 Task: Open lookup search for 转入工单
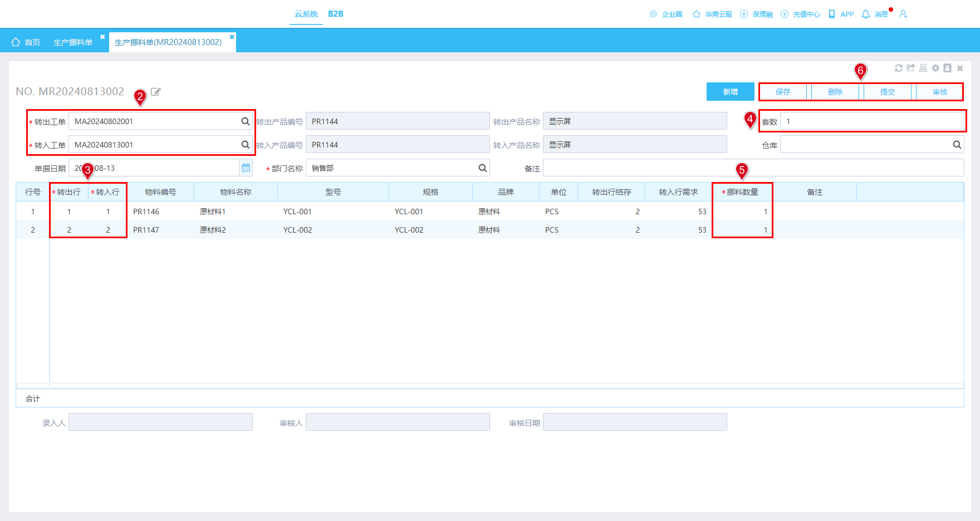[x=245, y=145]
